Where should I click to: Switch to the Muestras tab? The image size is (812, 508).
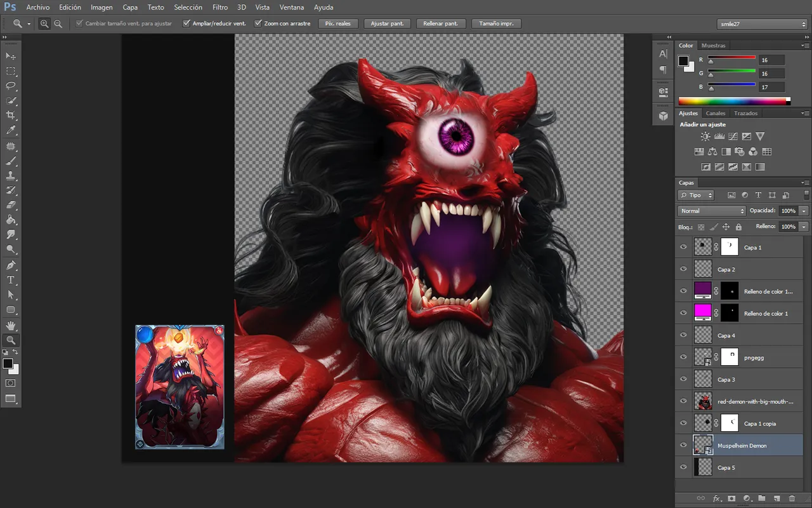point(714,46)
